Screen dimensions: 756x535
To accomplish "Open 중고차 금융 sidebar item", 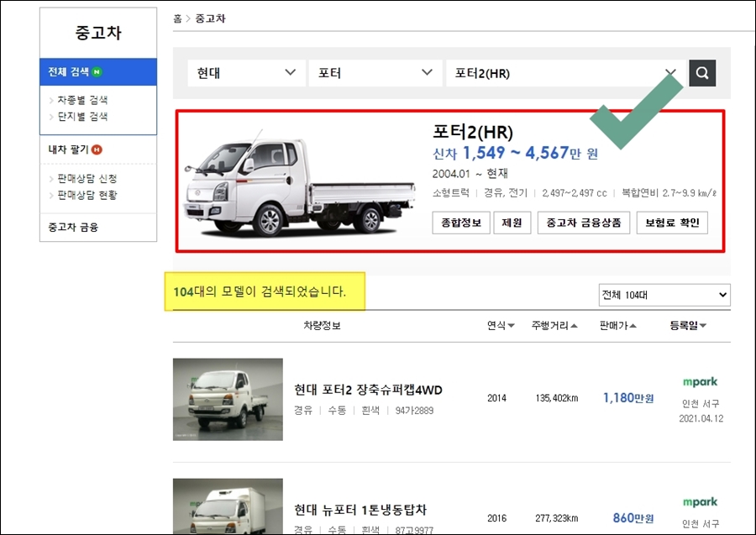I will tap(73, 228).
